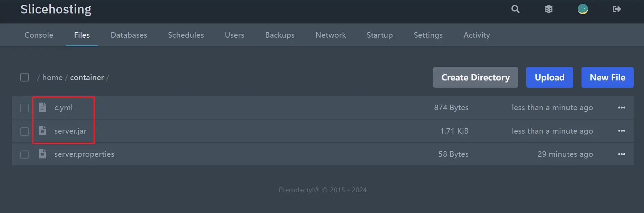Open the user avatar account icon
This screenshot has width=644, height=213.
(583, 9)
